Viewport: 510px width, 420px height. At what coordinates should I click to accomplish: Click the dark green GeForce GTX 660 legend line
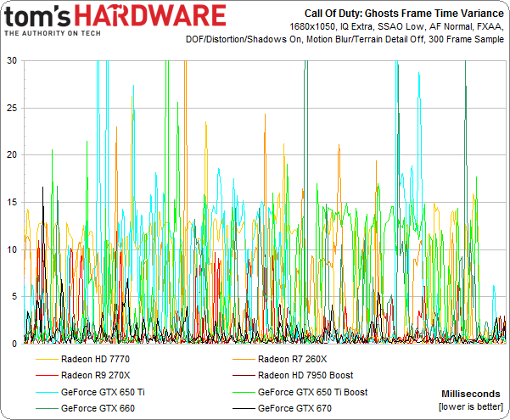tap(47, 408)
